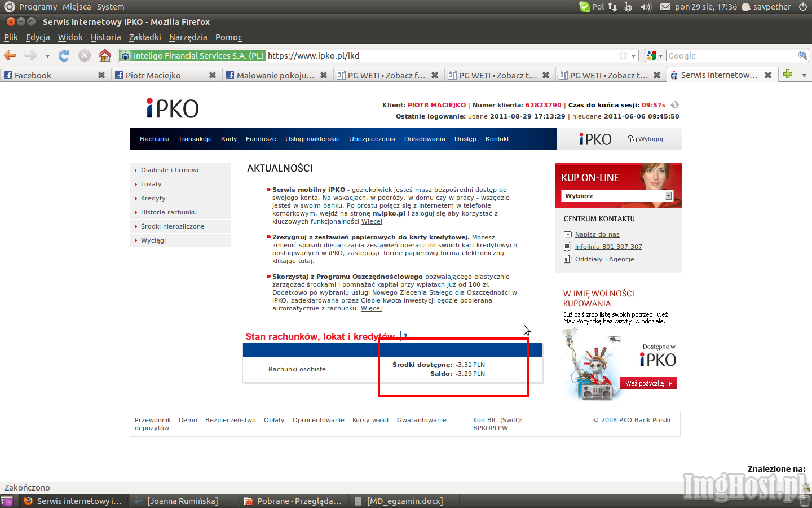Click the help question mark icon
The width and height of the screenshot is (812, 508).
405,336
